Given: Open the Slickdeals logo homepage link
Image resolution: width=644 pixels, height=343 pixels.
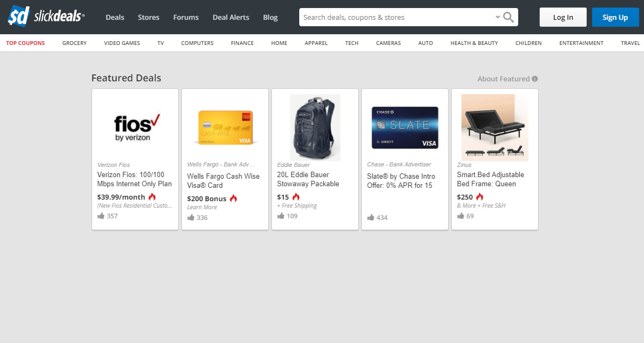Looking at the screenshot, I should click(46, 17).
